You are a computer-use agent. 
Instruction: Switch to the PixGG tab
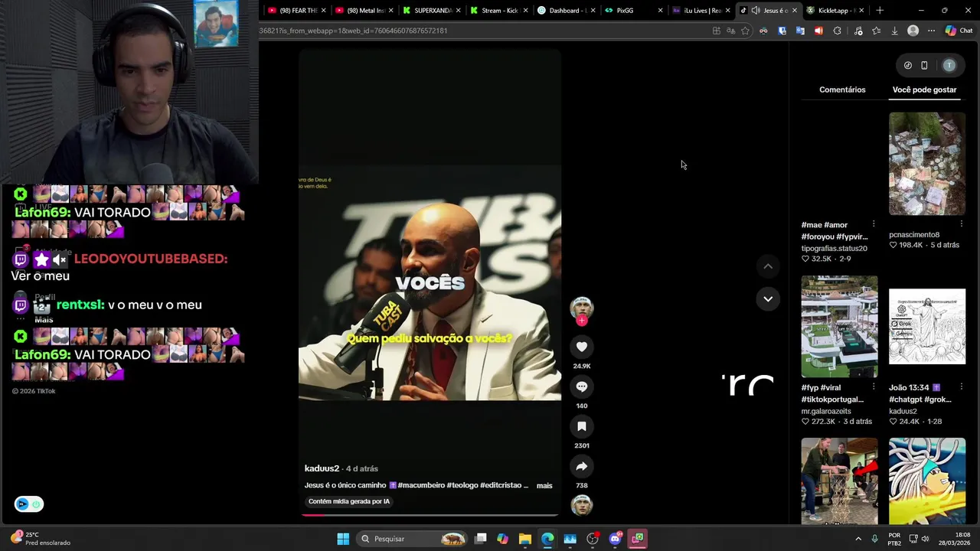(x=633, y=10)
